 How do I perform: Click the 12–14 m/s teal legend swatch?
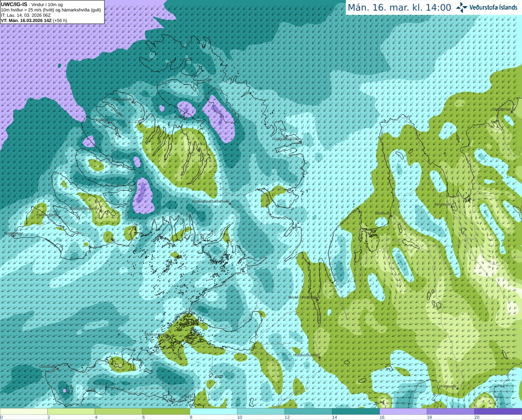308,411
